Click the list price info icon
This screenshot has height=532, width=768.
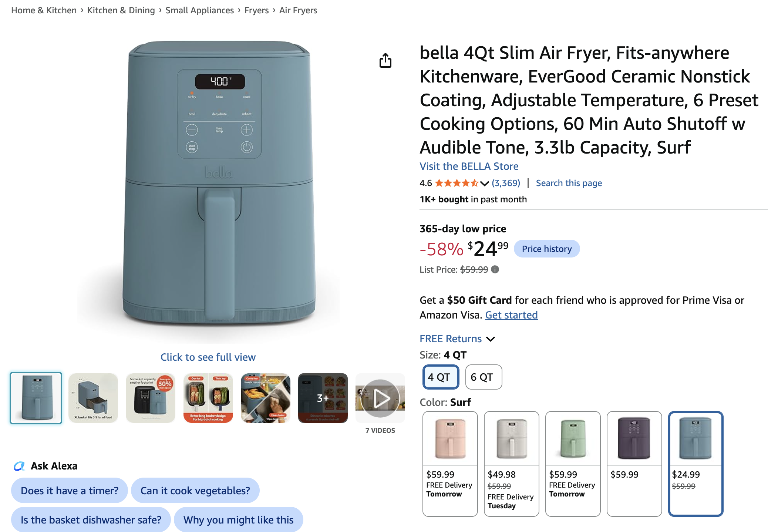tap(495, 270)
